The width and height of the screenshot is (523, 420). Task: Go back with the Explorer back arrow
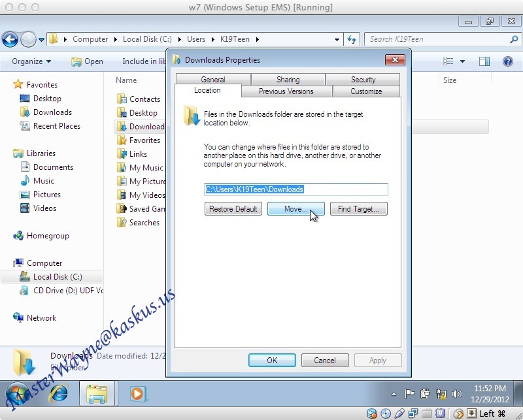[x=10, y=39]
